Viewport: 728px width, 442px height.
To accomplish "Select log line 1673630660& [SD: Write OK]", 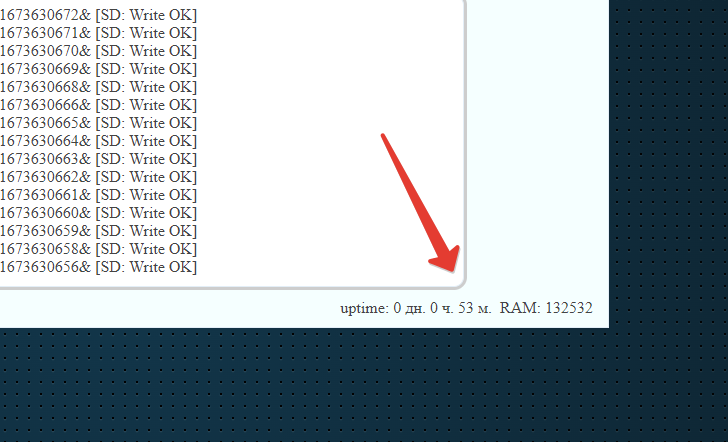I will [98, 213].
